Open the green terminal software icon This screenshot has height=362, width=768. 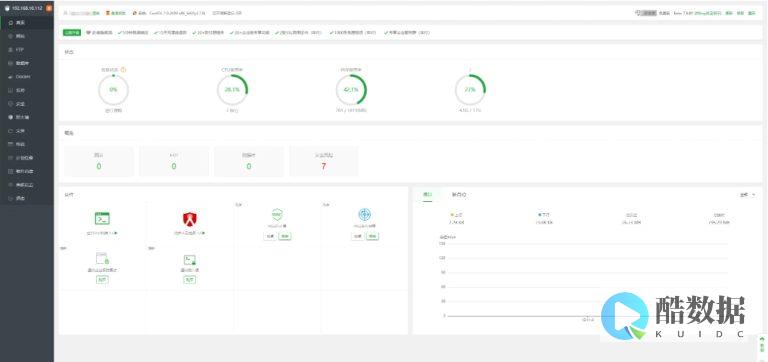click(x=102, y=218)
